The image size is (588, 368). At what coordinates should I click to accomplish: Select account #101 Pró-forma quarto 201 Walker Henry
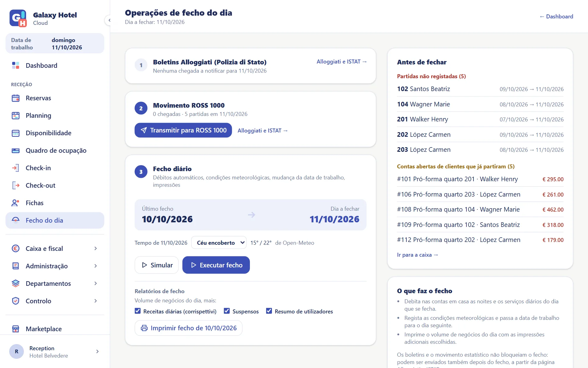(x=480, y=179)
